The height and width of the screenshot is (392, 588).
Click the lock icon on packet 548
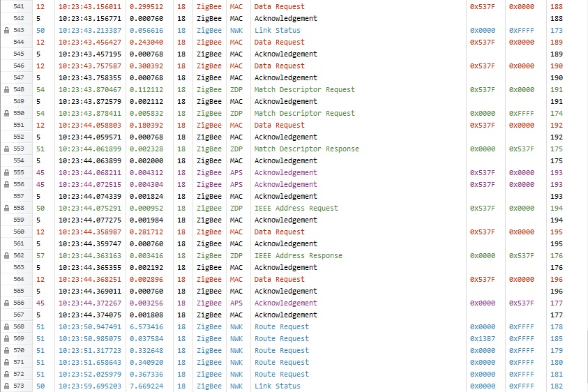pyautogui.click(x=6, y=90)
